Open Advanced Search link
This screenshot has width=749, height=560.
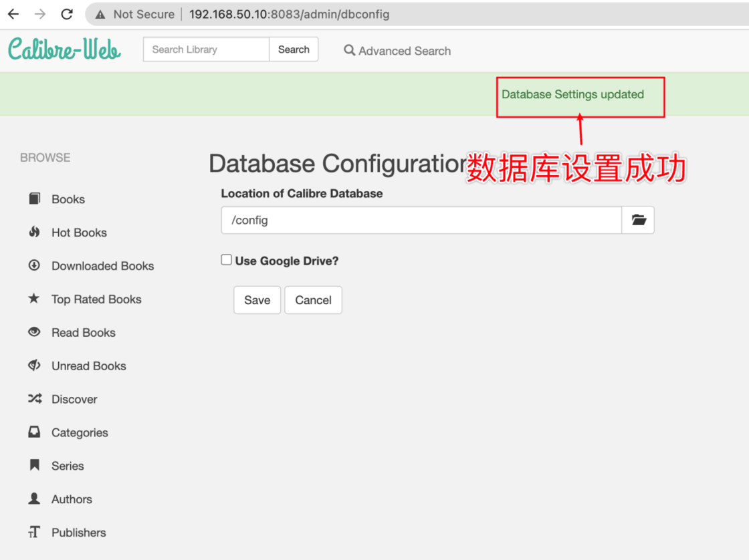click(397, 51)
